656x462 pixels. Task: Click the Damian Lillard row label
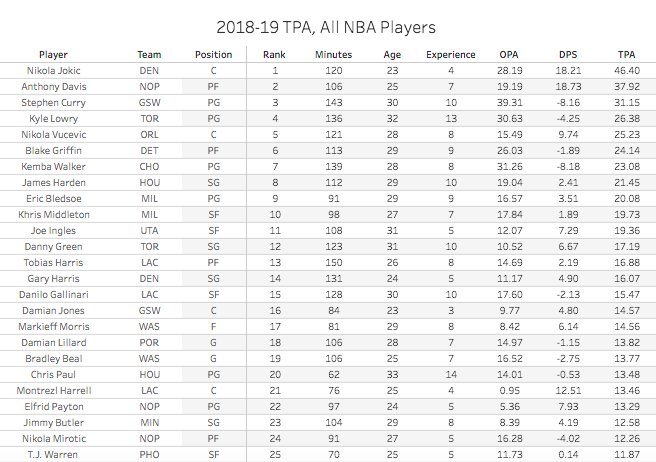click(53, 341)
